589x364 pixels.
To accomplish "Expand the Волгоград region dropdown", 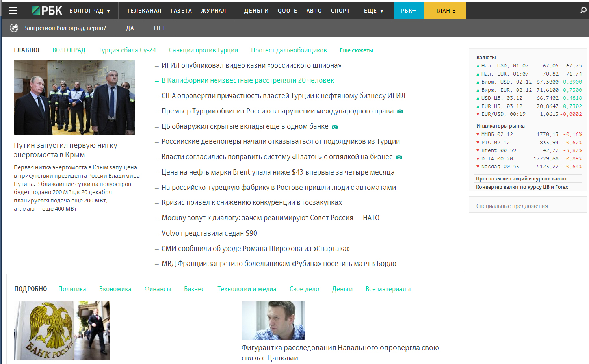I will click(90, 11).
